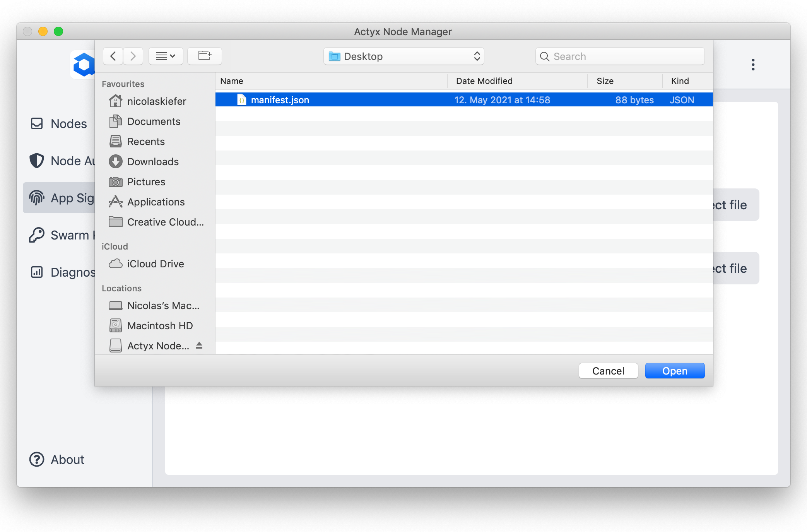Select iCloud Drive in sidebar

coord(155,264)
